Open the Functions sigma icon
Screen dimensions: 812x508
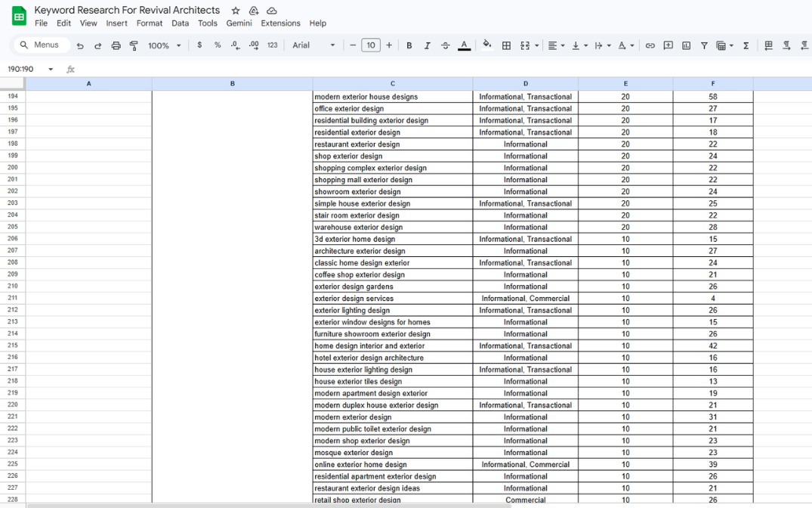tap(746, 45)
